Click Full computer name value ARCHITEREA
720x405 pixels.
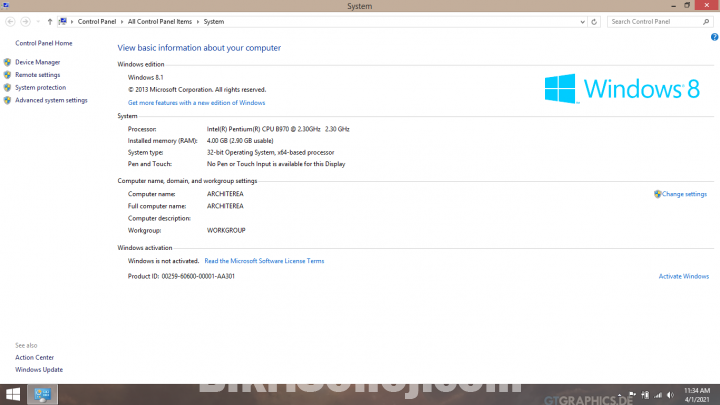point(225,206)
